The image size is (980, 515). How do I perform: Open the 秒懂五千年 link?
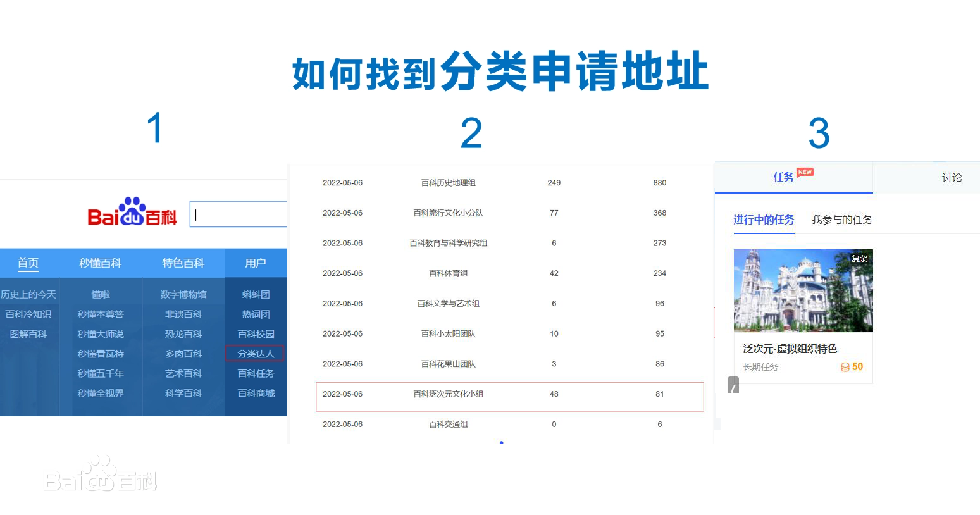click(101, 373)
